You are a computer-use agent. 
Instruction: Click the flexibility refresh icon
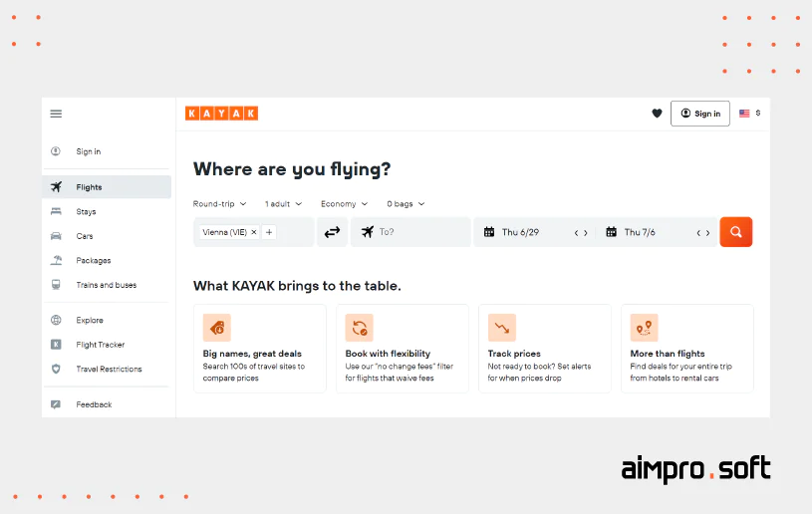pyautogui.click(x=360, y=328)
